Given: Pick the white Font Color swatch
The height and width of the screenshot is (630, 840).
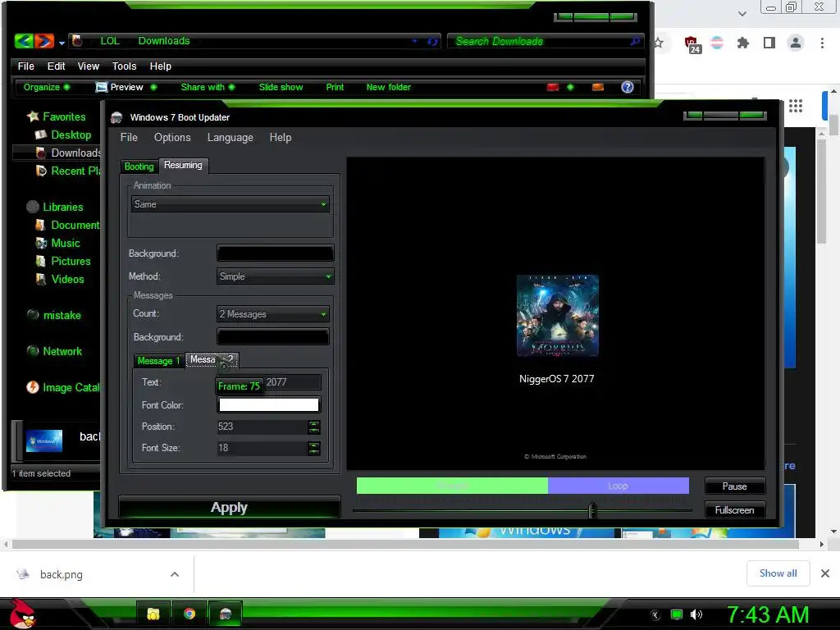Looking at the screenshot, I should click(x=269, y=405).
